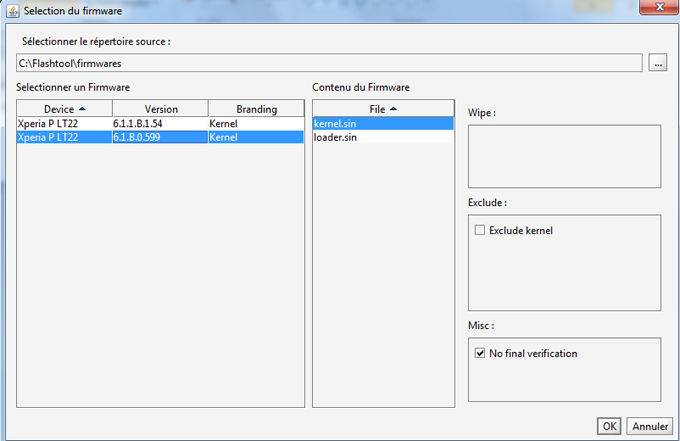Sort firmware list by Branding column

pyautogui.click(x=256, y=109)
